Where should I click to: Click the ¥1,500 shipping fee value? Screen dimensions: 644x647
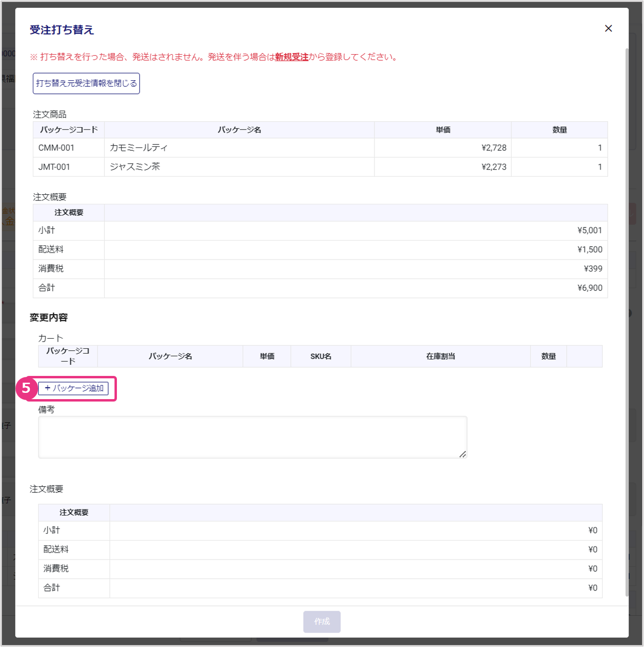[x=589, y=250]
